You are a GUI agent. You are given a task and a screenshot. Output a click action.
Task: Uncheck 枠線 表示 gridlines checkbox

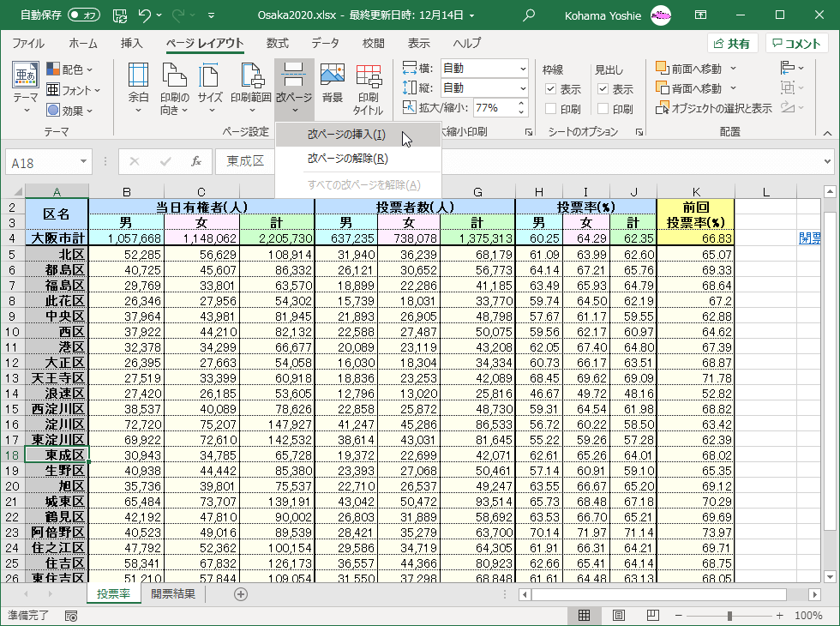point(551,89)
